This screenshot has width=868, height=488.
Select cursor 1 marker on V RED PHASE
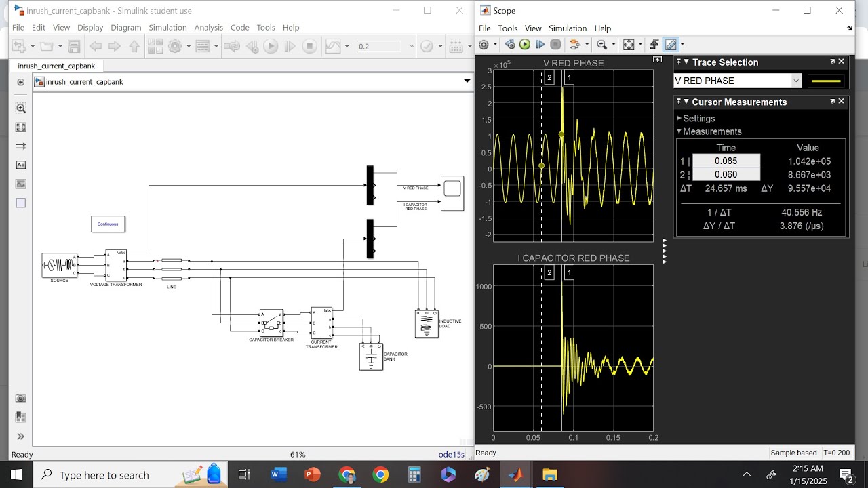569,77
